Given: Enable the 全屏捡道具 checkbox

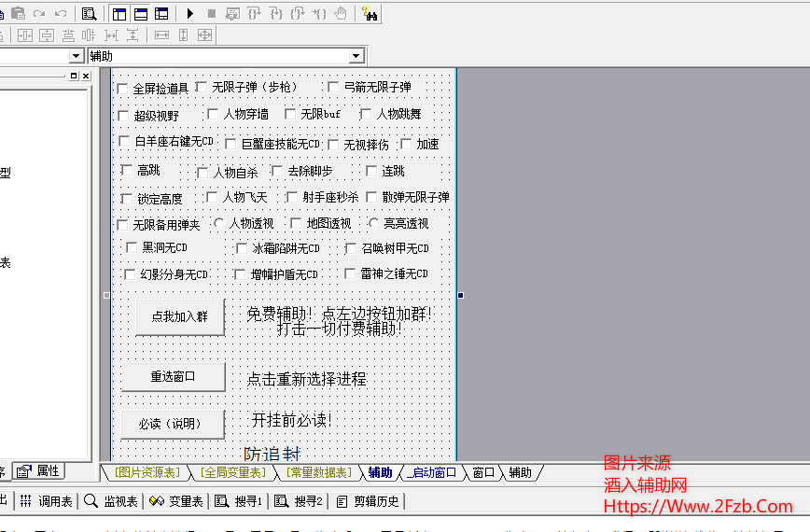Looking at the screenshot, I should click(x=122, y=89).
